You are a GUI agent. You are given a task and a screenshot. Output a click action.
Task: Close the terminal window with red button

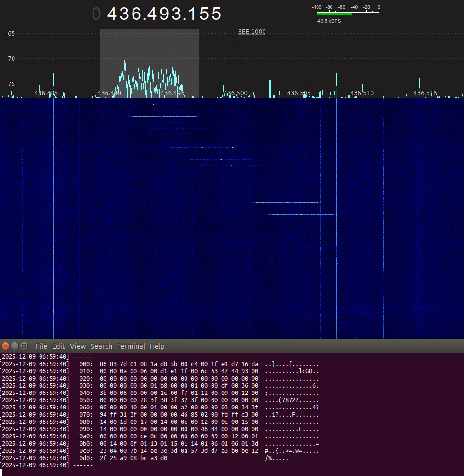(6, 346)
